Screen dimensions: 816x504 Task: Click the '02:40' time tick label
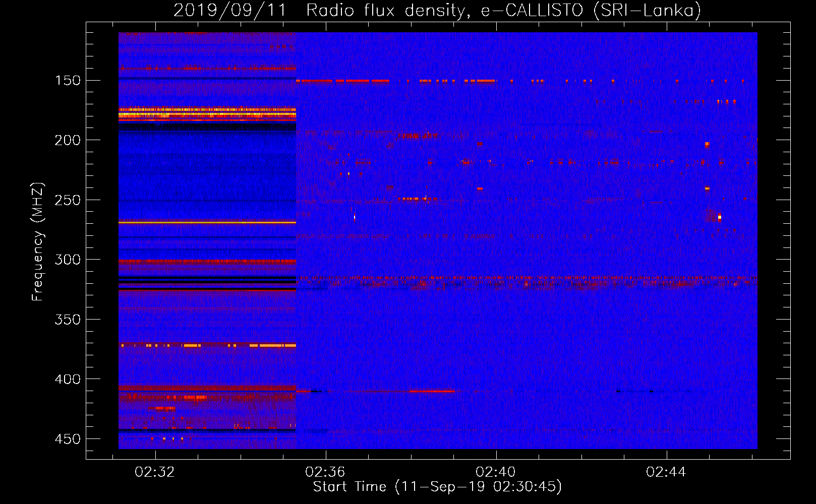click(496, 472)
